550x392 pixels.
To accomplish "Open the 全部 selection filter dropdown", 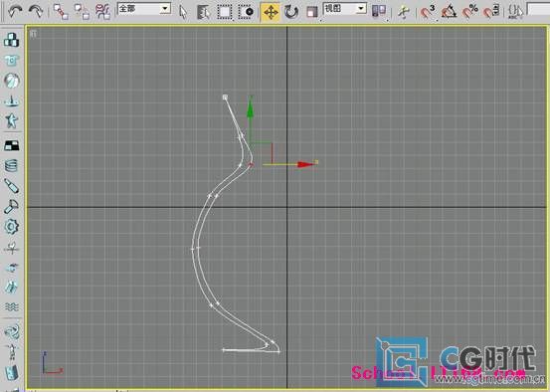I will 144,9.
